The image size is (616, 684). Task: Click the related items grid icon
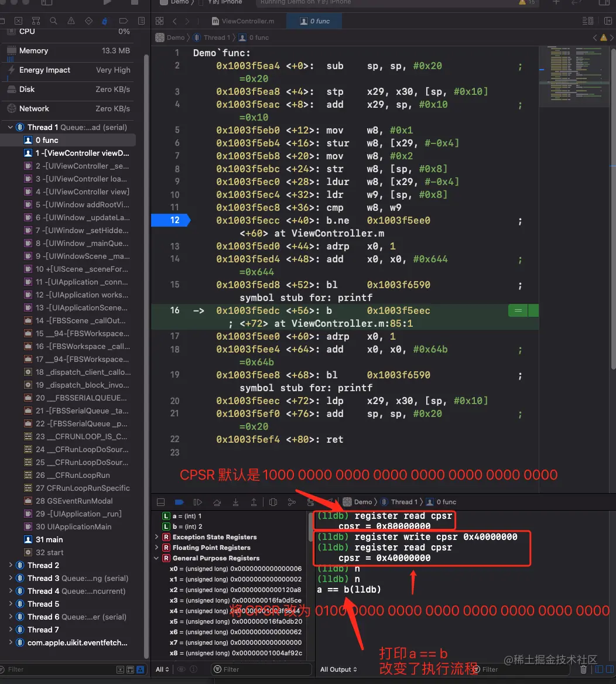point(160,21)
